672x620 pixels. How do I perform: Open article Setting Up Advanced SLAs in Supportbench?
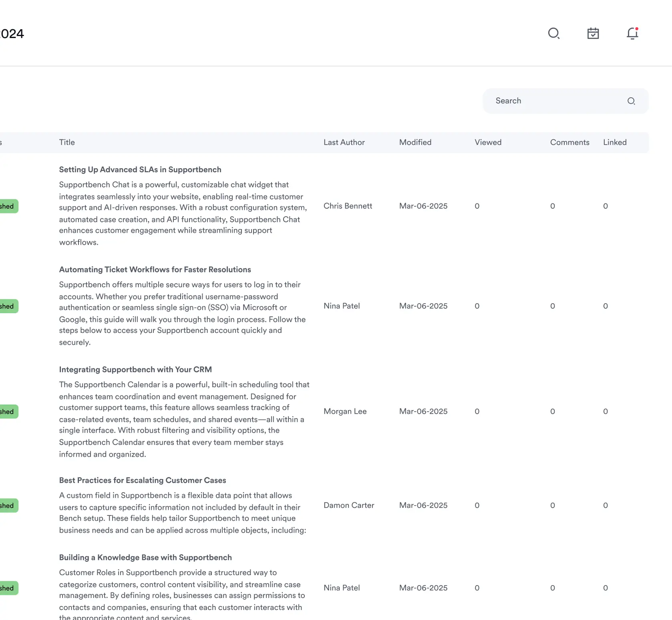140,169
